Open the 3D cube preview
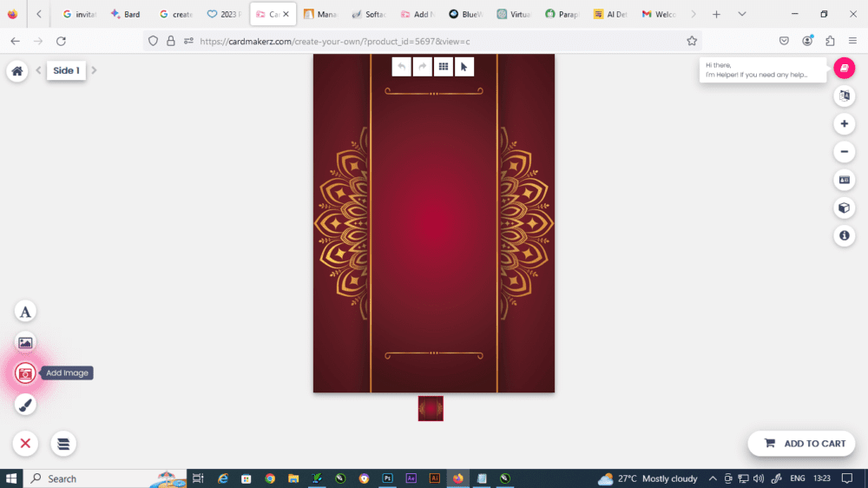Viewport: 868px width, 488px height. pos(844,208)
